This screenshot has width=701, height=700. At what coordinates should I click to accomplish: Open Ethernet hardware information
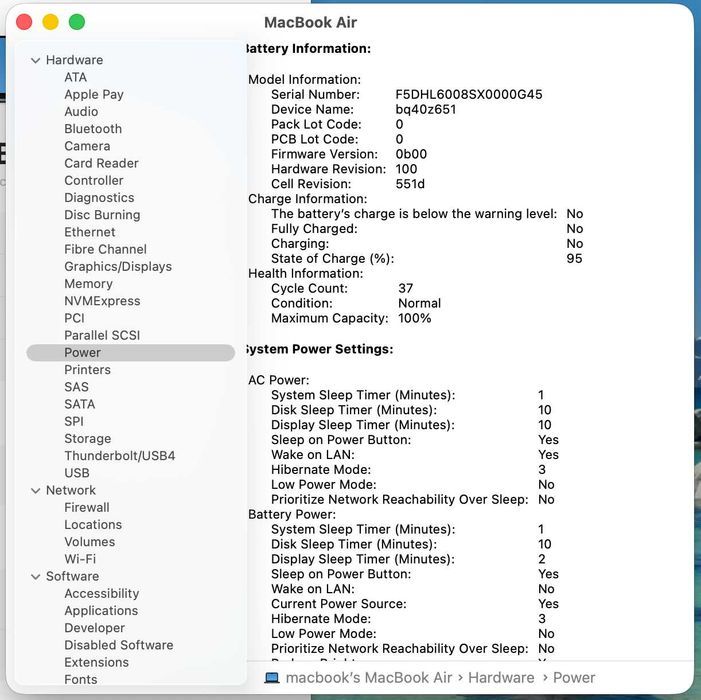[x=90, y=232]
